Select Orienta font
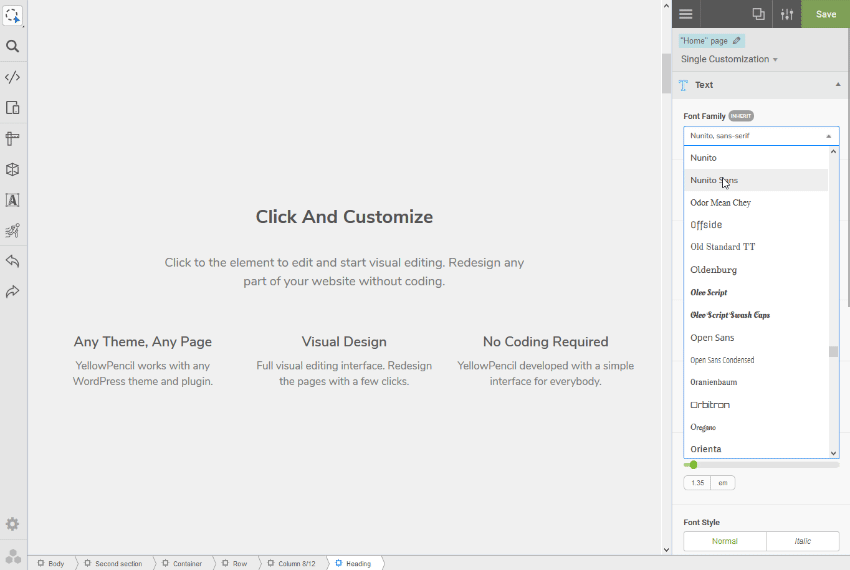This screenshot has height=570, width=850. 756,449
